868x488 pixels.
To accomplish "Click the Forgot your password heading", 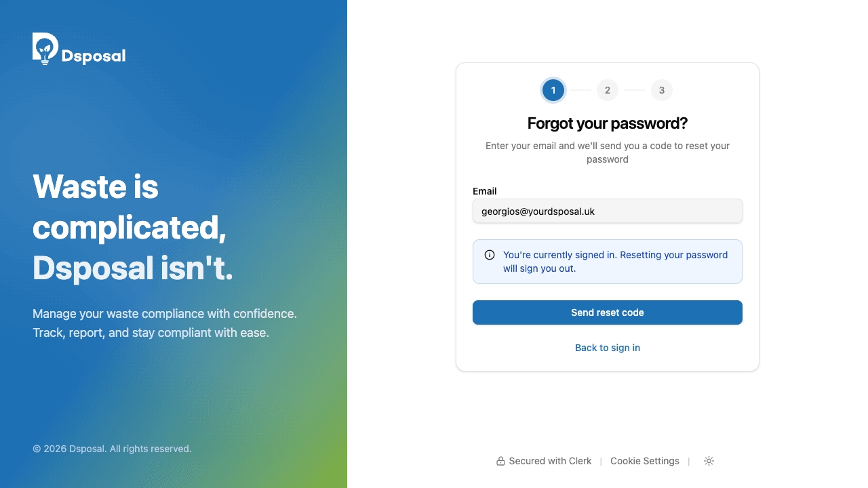I will 608,123.
